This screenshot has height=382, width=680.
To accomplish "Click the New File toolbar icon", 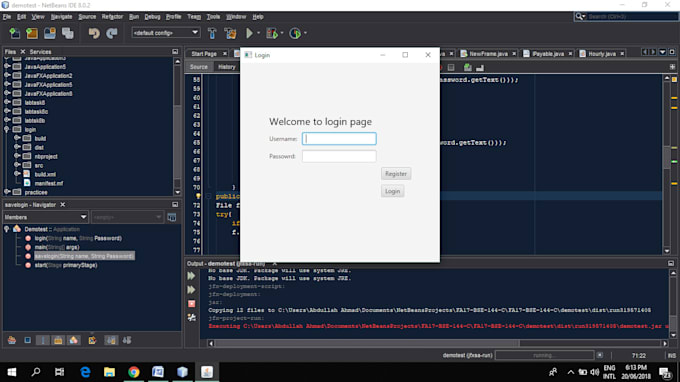I will click(x=14, y=33).
